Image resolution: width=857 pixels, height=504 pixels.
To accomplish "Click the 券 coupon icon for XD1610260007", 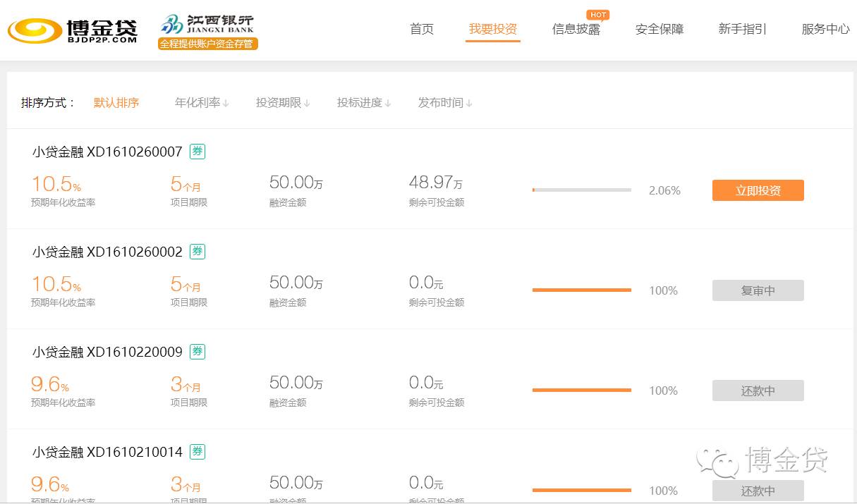I will pyautogui.click(x=197, y=151).
